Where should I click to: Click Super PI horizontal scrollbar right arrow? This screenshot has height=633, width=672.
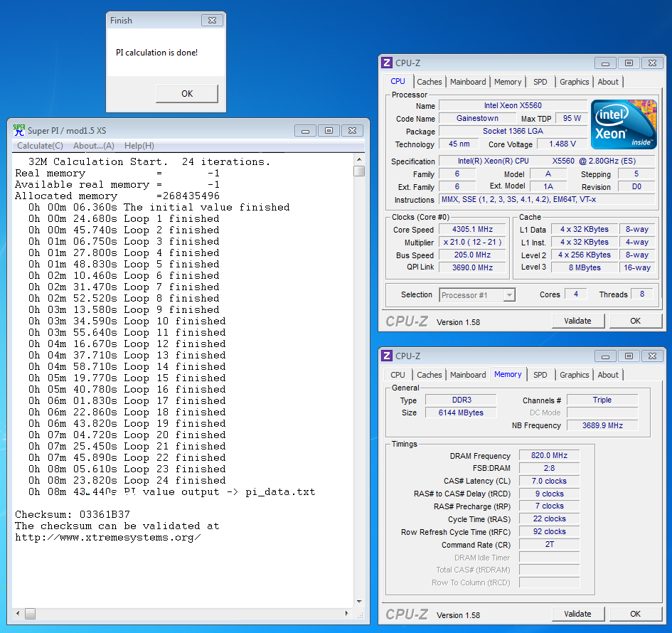pyautogui.click(x=347, y=614)
